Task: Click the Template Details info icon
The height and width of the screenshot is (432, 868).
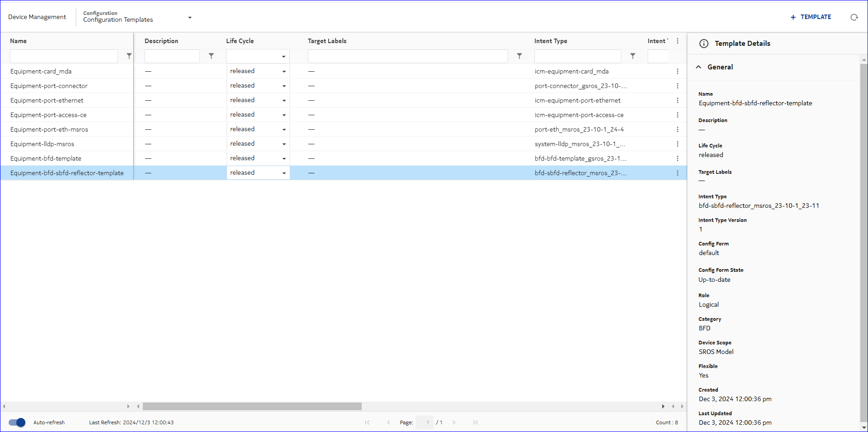Action: (704, 44)
